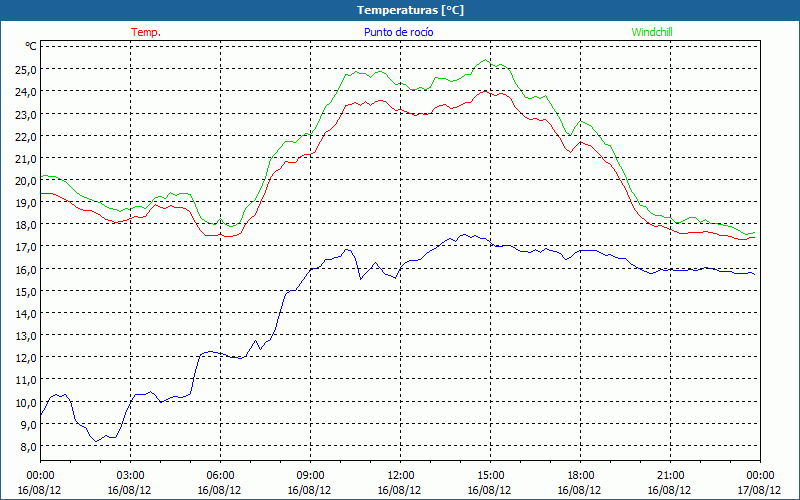The image size is (800, 500).
Task: Click the 18,0 y-axis value
Action: point(26,224)
